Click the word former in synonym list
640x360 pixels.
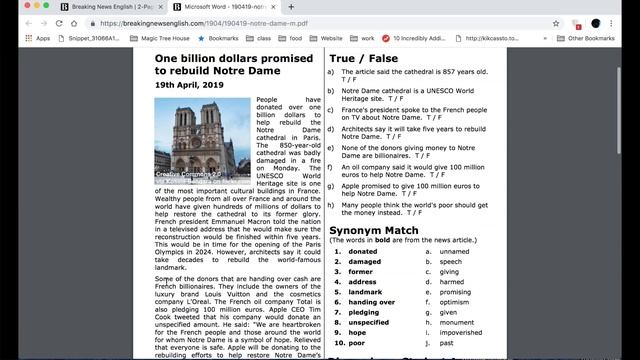tap(360, 272)
